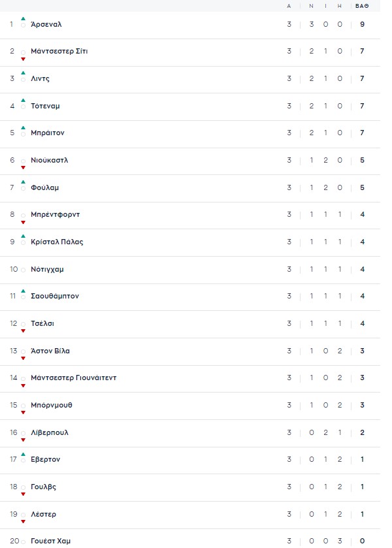Click the Ν wins column header
The image size is (392, 548).
click(312, 6)
